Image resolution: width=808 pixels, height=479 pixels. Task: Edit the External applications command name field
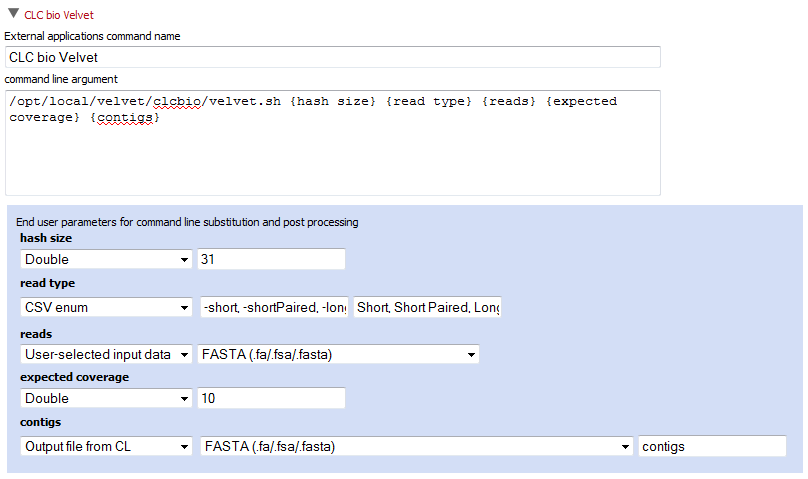coord(333,57)
